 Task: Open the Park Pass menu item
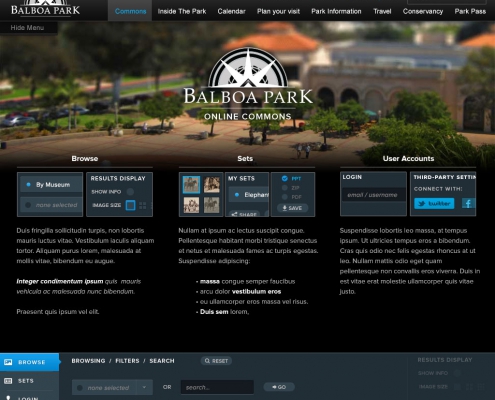pos(470,11)
